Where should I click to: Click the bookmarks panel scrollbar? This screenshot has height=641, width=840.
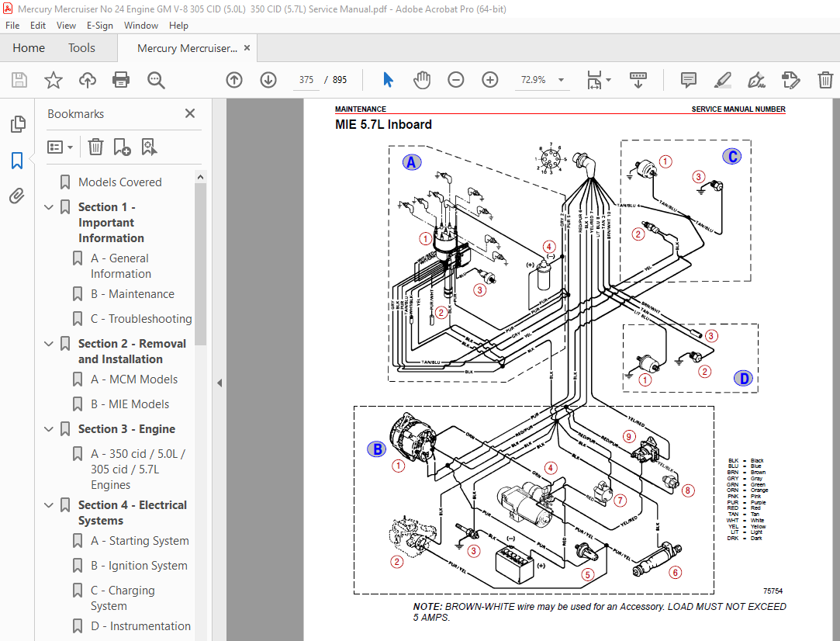tap(200, 264)
